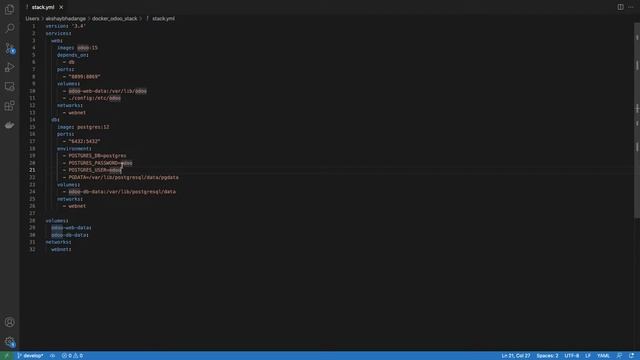Click the POSTGRES_PASSWORD line

(x=100, y=163)
